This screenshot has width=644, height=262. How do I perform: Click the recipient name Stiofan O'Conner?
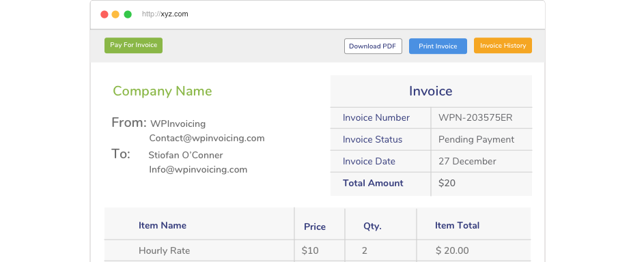click(x=186, y=155)
